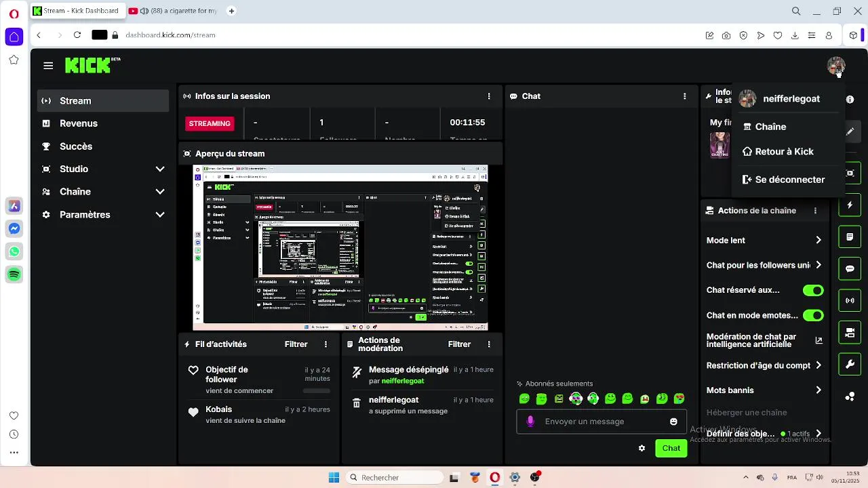Click the three-dots cluster icon at strip bottom
Screen dimensions: 868x488
click(x=850, y=397)
